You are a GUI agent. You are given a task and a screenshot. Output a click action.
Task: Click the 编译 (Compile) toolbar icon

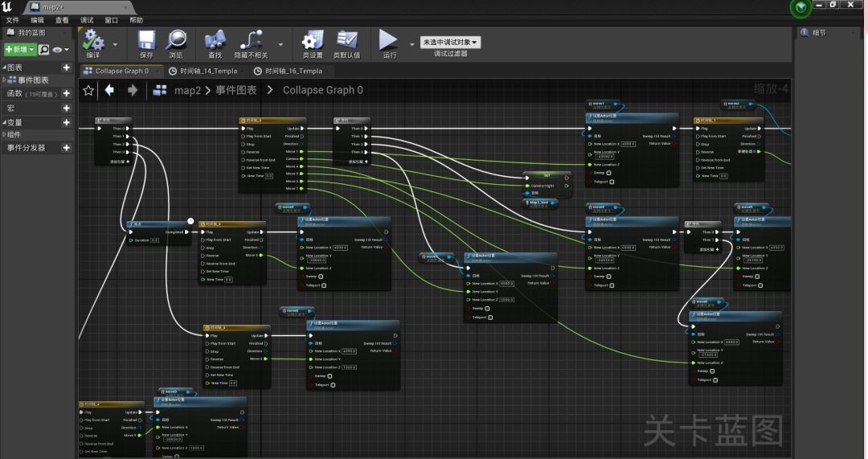tap(93, 41)
